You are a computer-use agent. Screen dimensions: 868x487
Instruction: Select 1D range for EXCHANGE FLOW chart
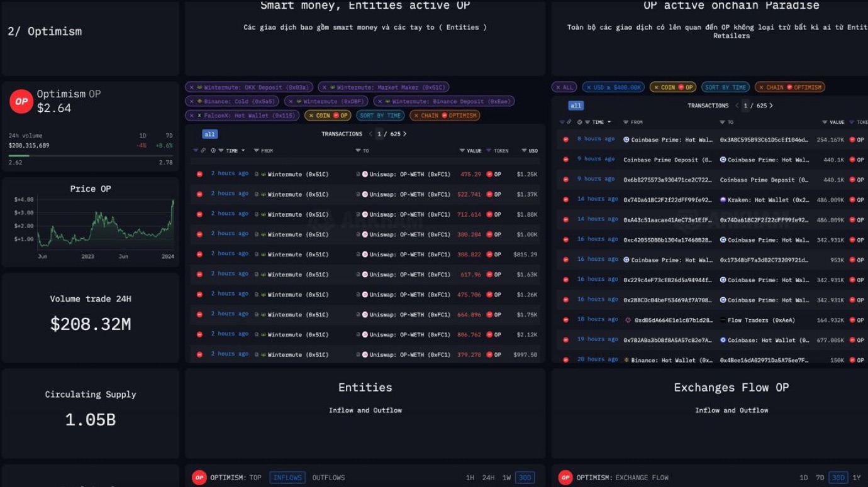coord(803,478)
